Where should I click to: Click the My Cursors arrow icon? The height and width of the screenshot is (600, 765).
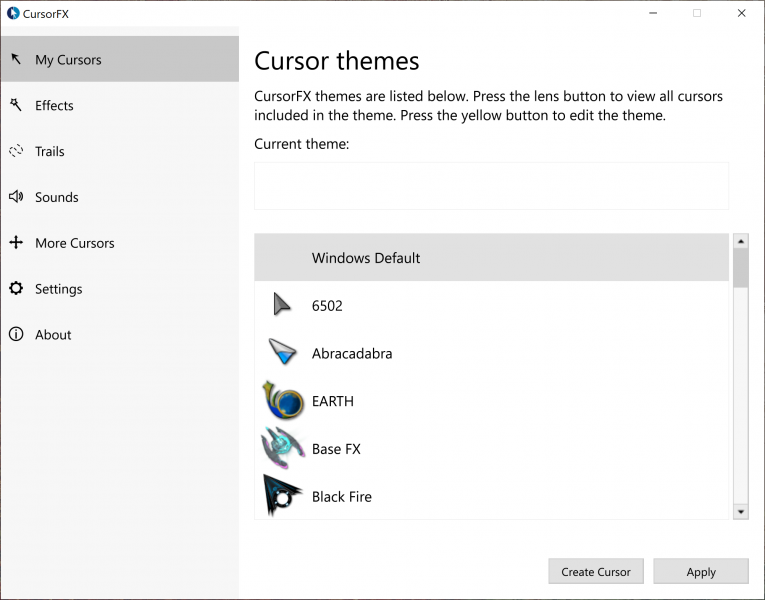coord(16,59)
